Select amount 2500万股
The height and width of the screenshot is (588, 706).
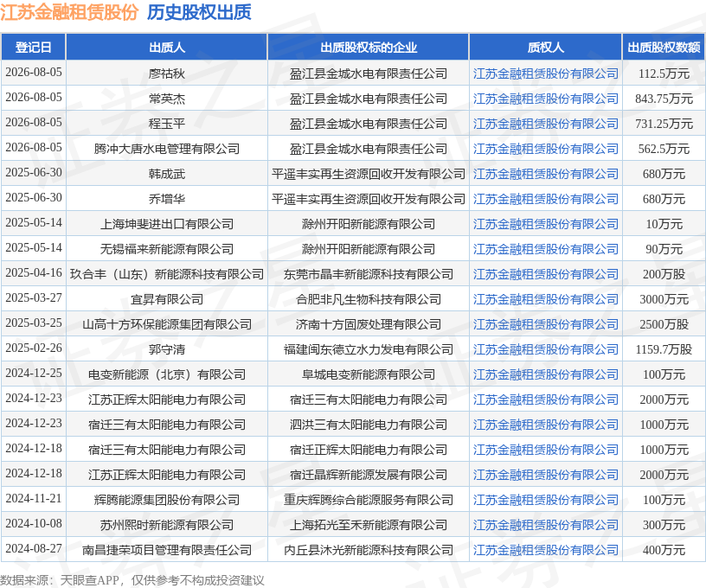[664, 324]
